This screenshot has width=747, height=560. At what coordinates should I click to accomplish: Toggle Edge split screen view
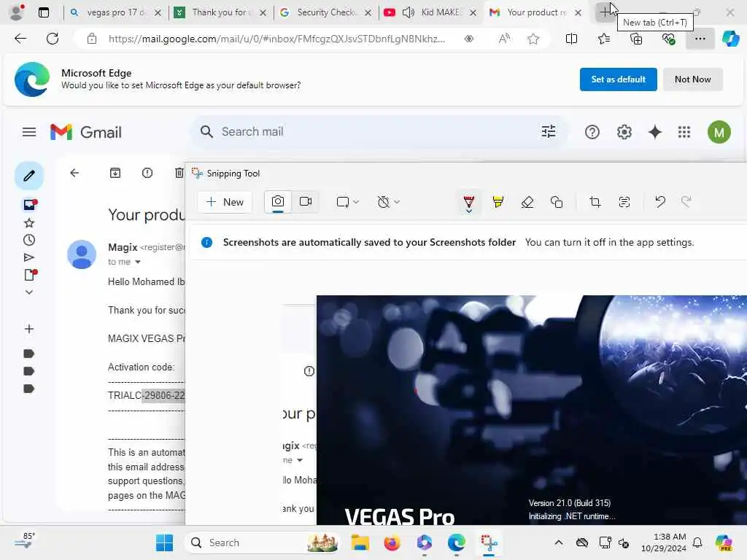571,39
